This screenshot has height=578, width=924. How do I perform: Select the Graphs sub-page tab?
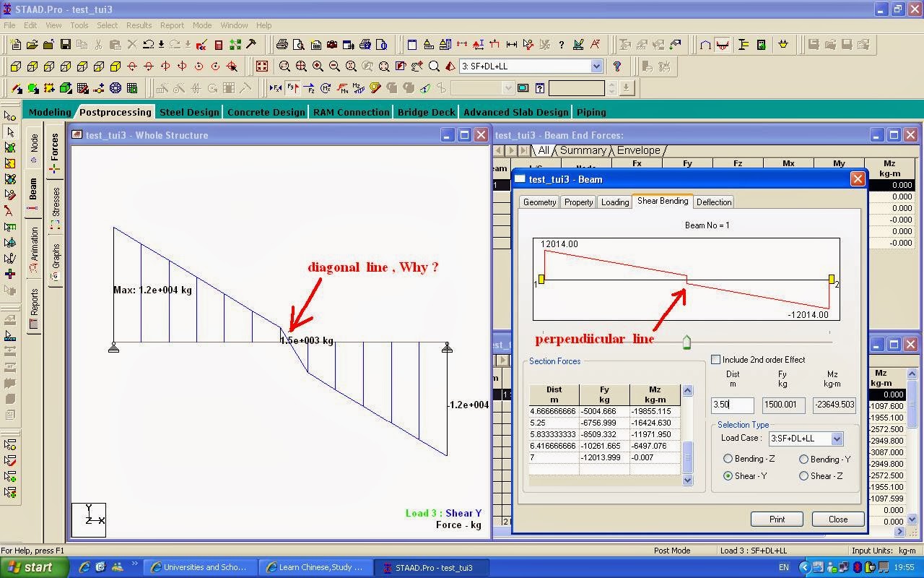[56, 260]
